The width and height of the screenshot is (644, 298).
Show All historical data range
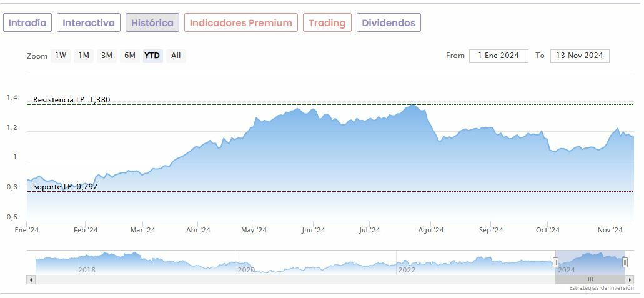pos(176,56)
